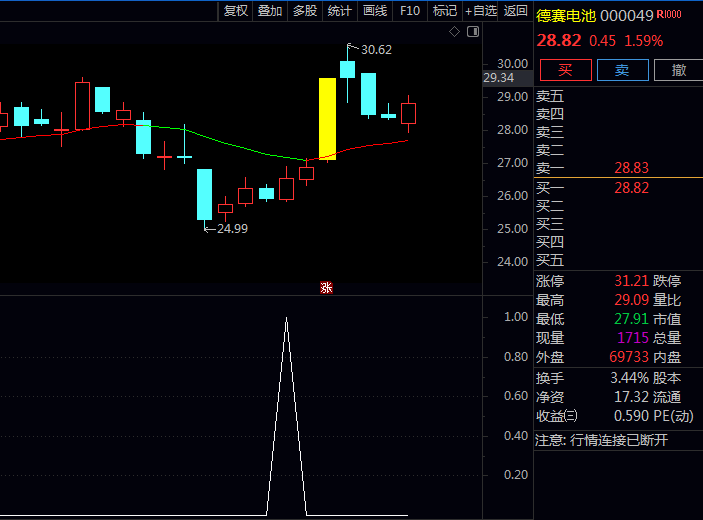Select the 卖三 row
This screenshot has height=520, width=703.
point(618,132)
